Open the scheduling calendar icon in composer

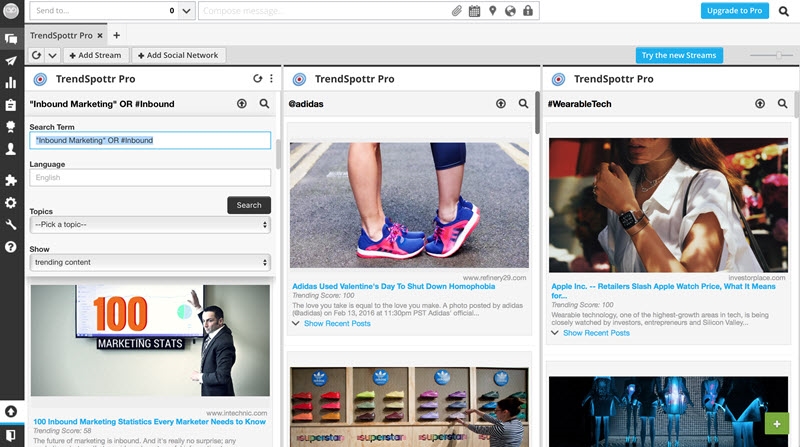(x=474, y=11)
